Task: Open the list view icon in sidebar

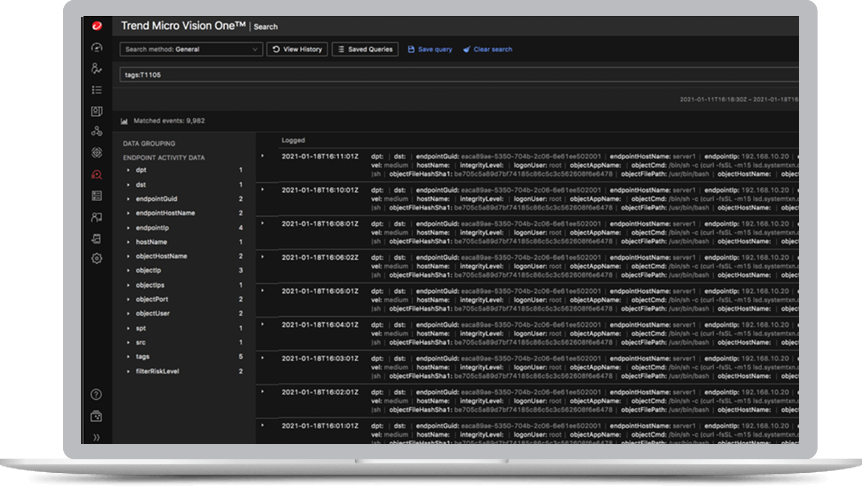Action: tap(97, 90)
